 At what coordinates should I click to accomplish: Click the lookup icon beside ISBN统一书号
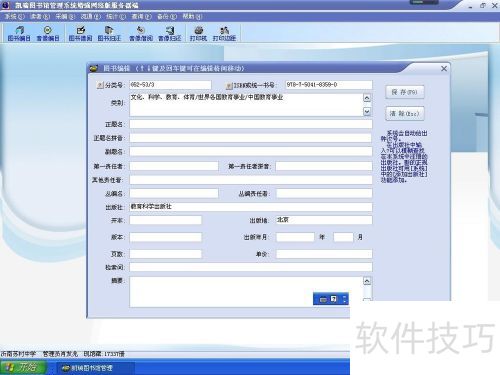(229, 86)
